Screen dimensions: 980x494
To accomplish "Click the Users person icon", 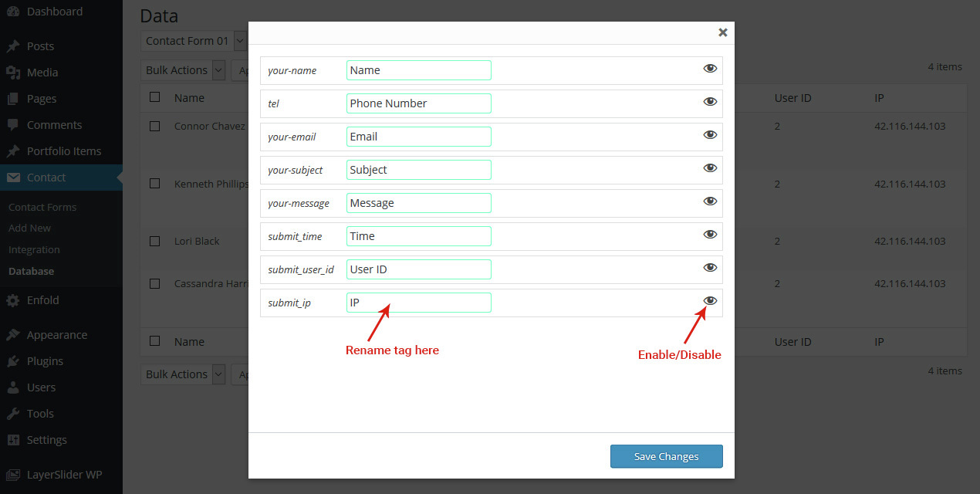I will click(13, 387).
